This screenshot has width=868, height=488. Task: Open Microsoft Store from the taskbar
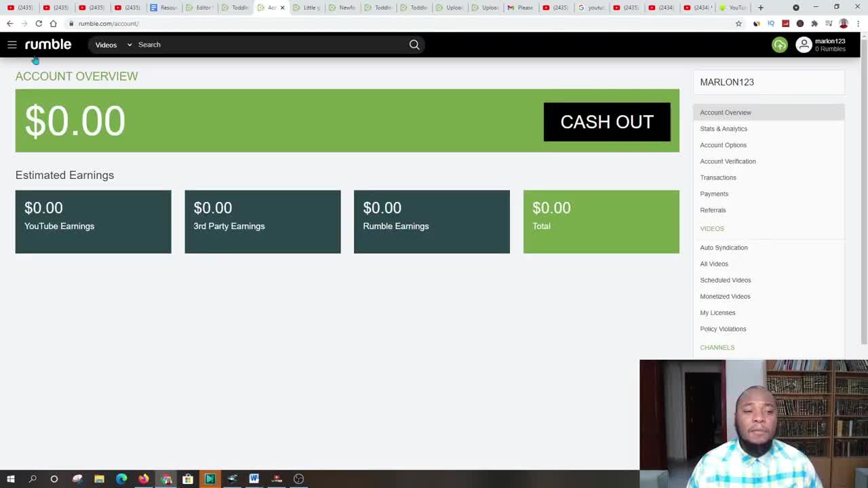coord(188,479)
